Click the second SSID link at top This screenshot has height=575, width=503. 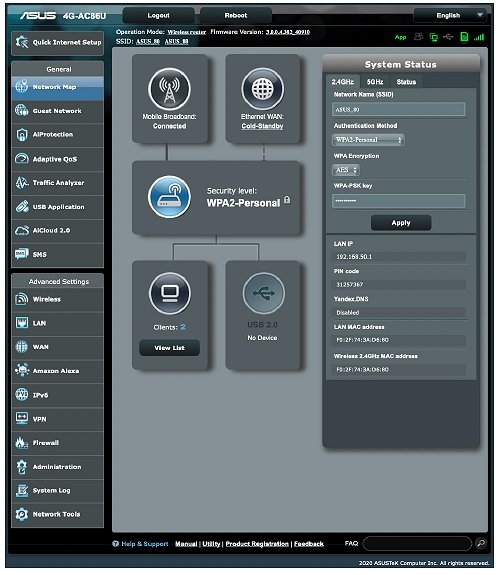tap(176, 41)
